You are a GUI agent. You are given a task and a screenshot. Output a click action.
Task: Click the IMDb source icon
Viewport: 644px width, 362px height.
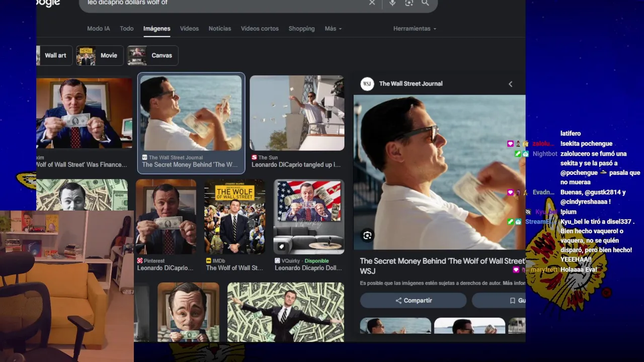[208, 261]
